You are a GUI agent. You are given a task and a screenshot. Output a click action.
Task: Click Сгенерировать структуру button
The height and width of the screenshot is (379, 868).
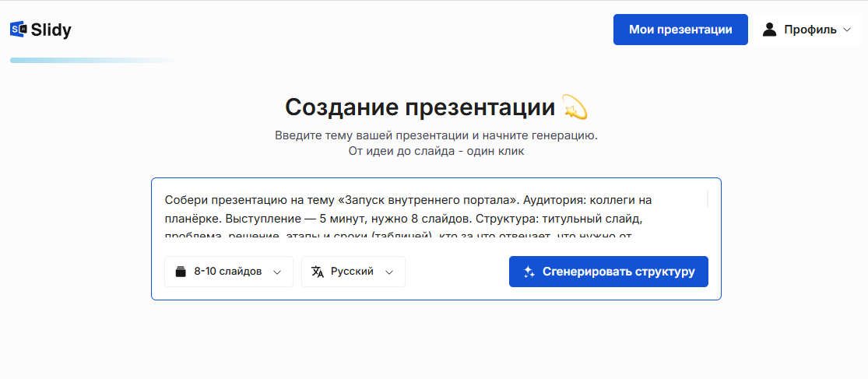pos(608,272)
